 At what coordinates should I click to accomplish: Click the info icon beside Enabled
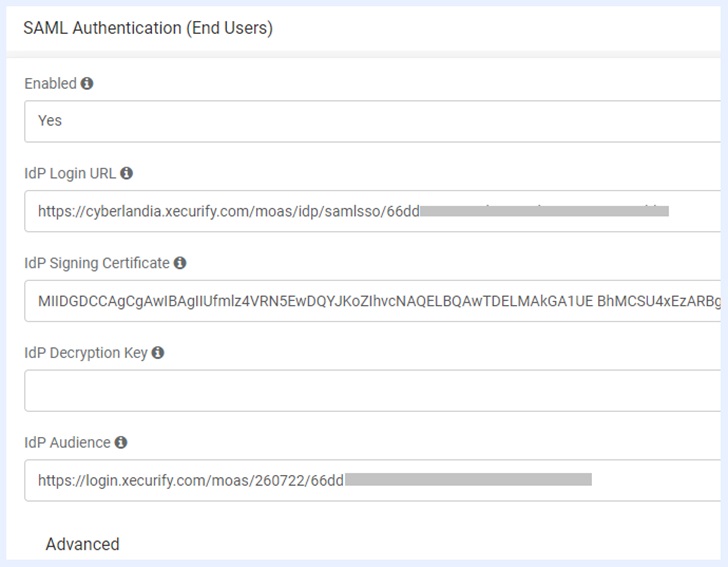(x=87, y=84)
